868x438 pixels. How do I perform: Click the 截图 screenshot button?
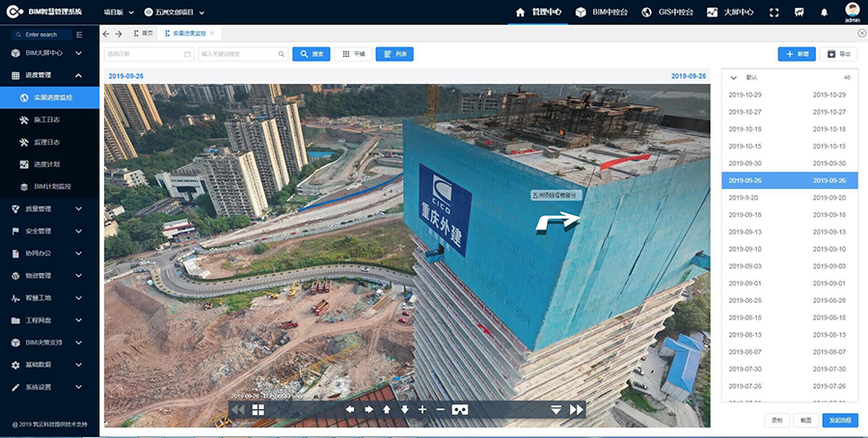point(805,421)
